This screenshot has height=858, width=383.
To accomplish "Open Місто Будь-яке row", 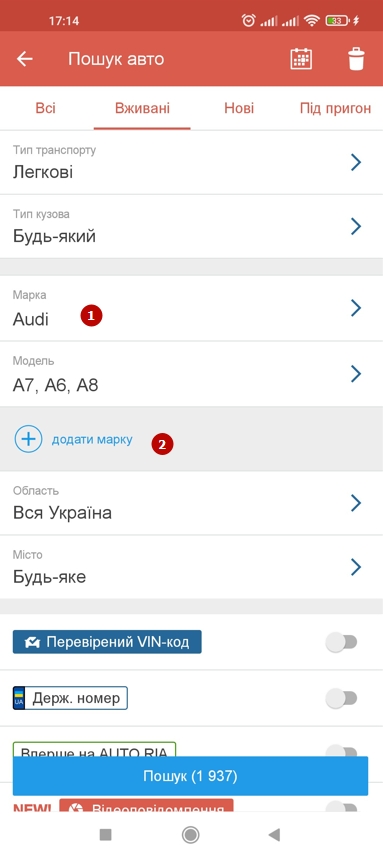I will click(192, 567).
